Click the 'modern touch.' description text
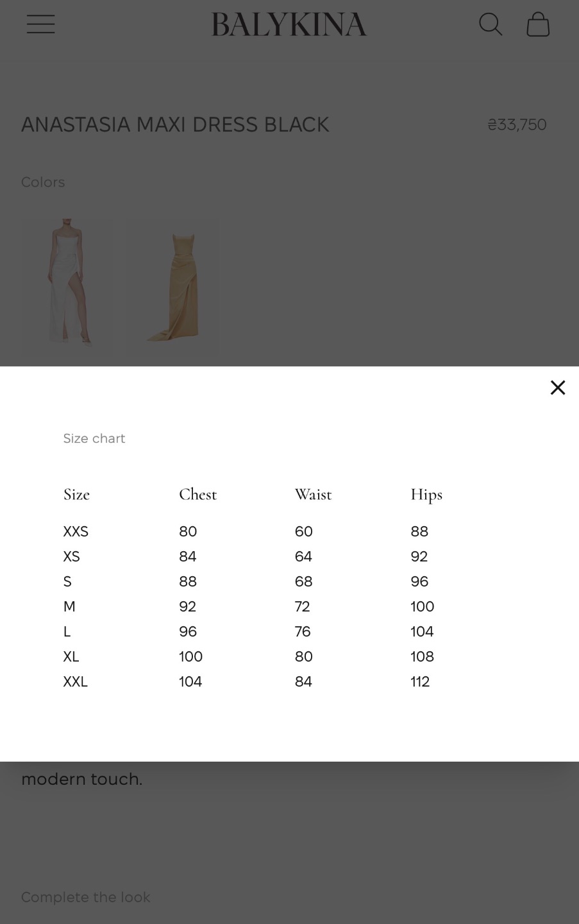 [82, 779]
